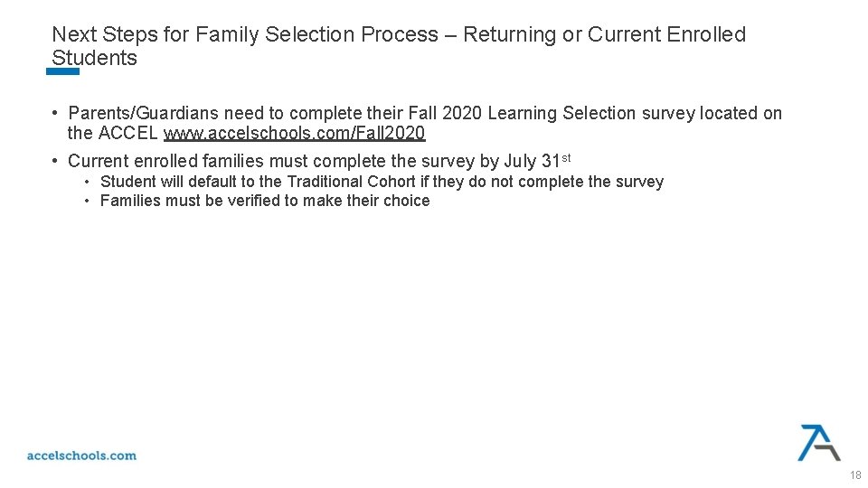Click the bullet marker before "Current enrolled families"
This screenshot has width=868, height=488.
[x=55, y=161]
